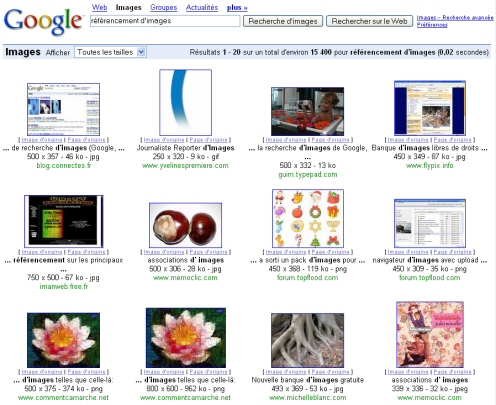Open the 800 x 600 lotus flower thumbnail
This screenshot has width=496, height=405.
[186, 338]
